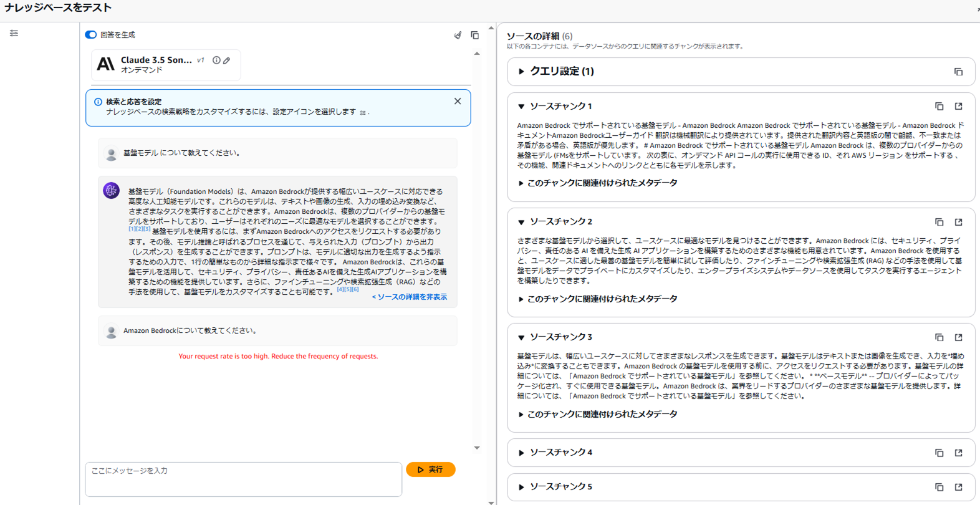
Task: Toggle the 回答を生成 switch
Action: click(x=91, y=35)
